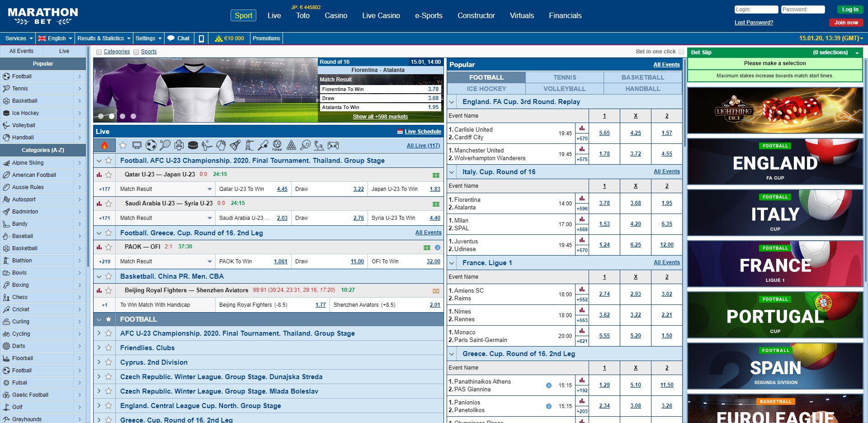
Task: Enable Bet in one click checkbox
Action: click(681, 52)
